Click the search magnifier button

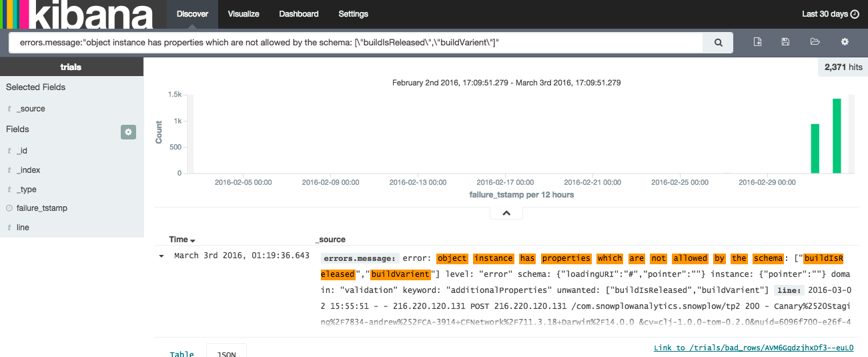pos(719,42)
